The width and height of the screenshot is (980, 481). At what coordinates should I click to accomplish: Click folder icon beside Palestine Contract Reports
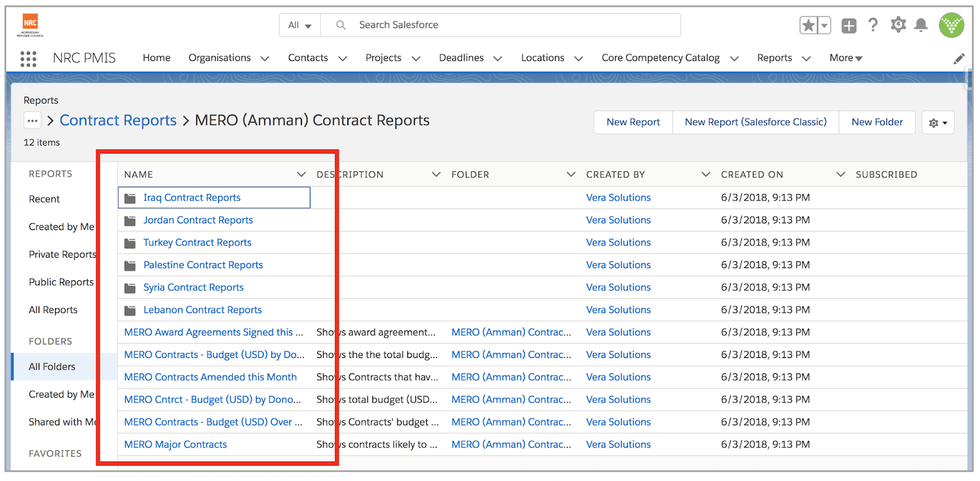pyautogui.click(x=130, y=266)
